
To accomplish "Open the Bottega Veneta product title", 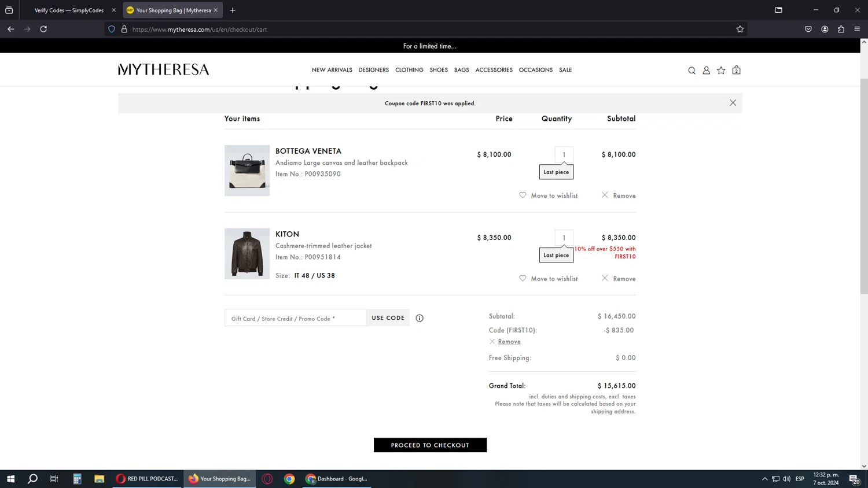I will click(x=308, y=151).
